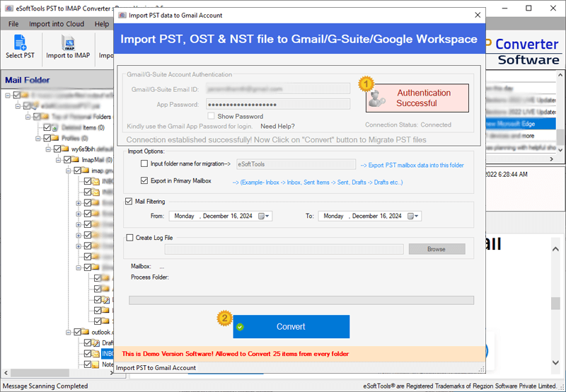Click the Gmail/G-Suite Email ID field
Screen dimensions: 566x392
[278, 88]
